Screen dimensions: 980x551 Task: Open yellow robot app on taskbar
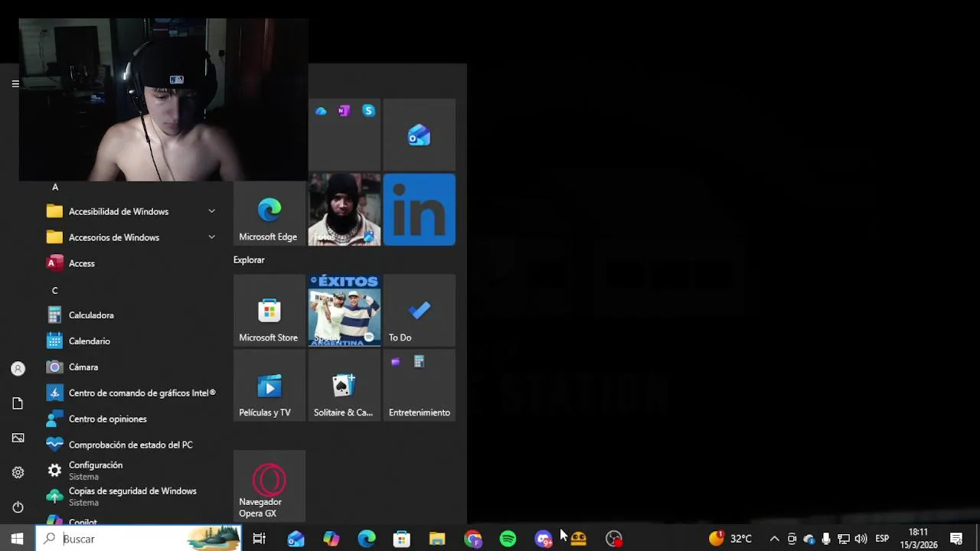coord(579,539)
